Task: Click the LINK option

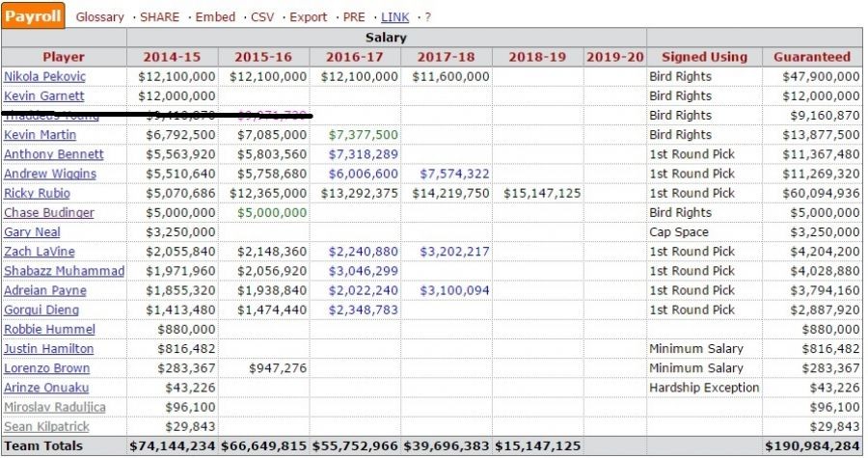Action: click(394, 17)
